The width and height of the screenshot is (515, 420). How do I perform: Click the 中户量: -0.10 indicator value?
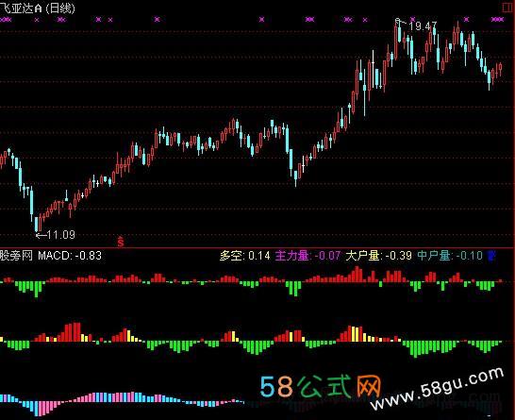tap(450, 256)
